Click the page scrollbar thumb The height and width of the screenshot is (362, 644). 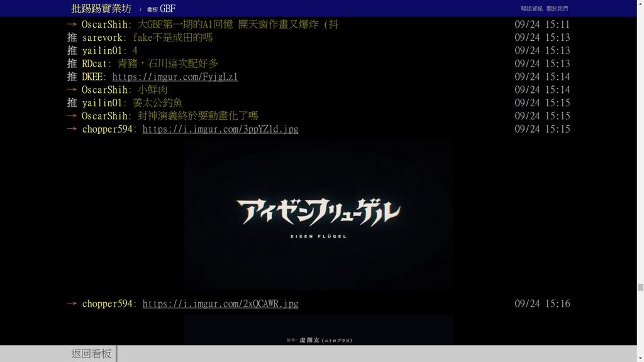click(x=640, y=287)
